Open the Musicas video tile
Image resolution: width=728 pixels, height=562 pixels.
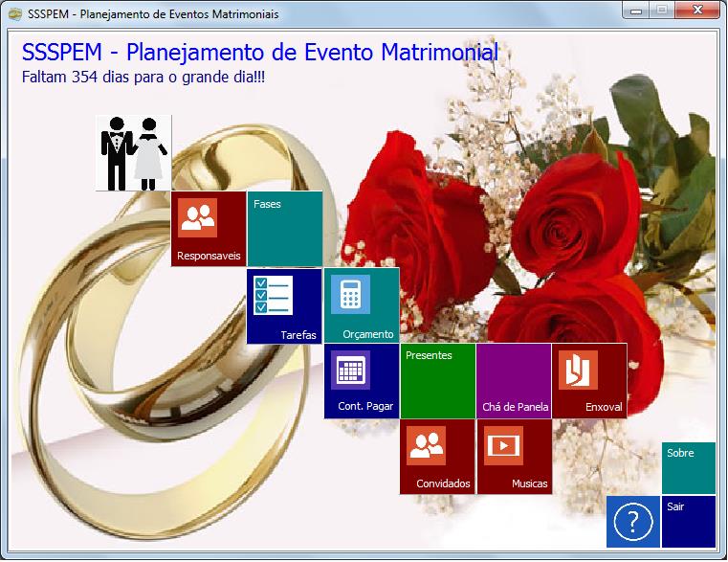pos(515,457)
